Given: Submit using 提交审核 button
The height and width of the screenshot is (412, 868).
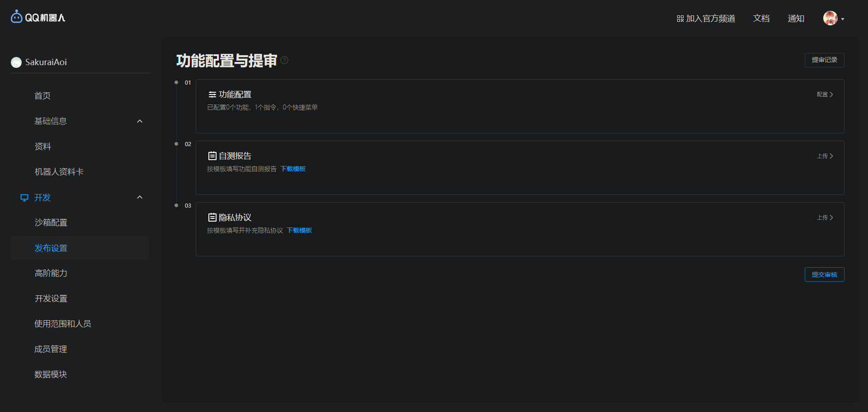Looking at the screenshot, I should coord(824,275).
